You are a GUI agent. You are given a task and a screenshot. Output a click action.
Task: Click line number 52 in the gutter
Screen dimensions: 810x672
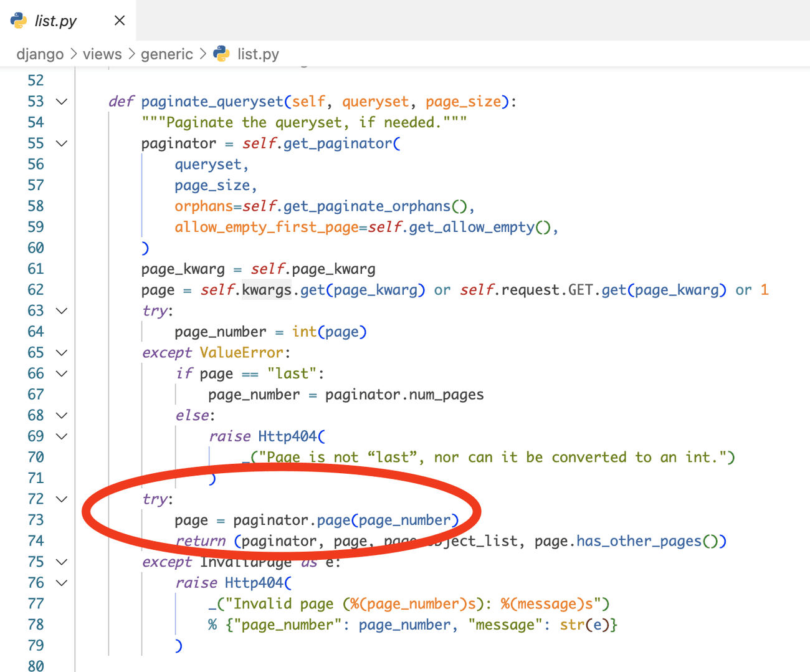(x=36, y=80)
